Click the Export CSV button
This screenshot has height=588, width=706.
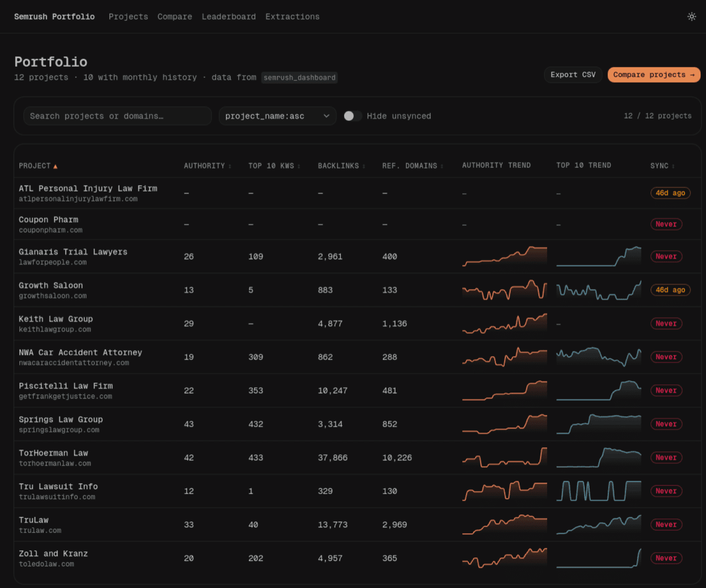pos(573,75)
